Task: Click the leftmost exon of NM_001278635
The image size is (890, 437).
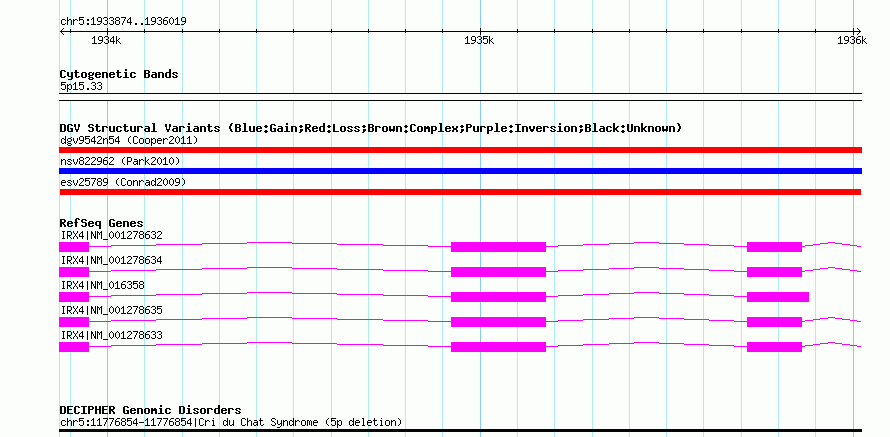Action: coord(74,322)
